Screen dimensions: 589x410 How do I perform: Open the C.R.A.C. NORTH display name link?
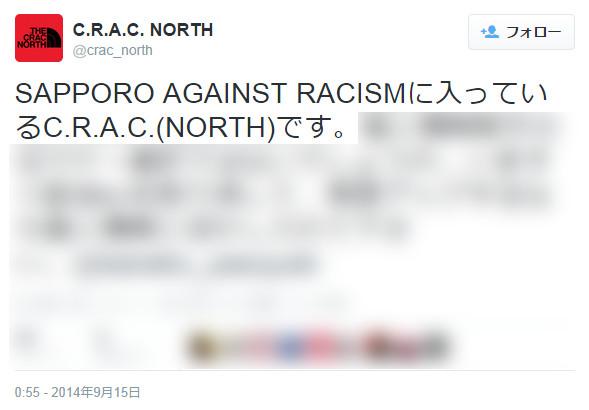(143, 30)
